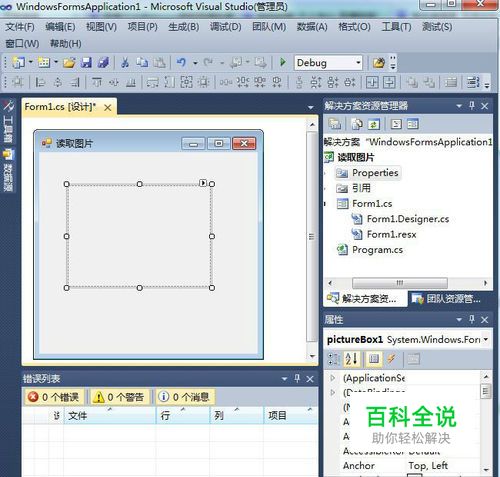Open the New Project dropdown arrow
This screenshot has height=477, width=500.
point(31,62)
